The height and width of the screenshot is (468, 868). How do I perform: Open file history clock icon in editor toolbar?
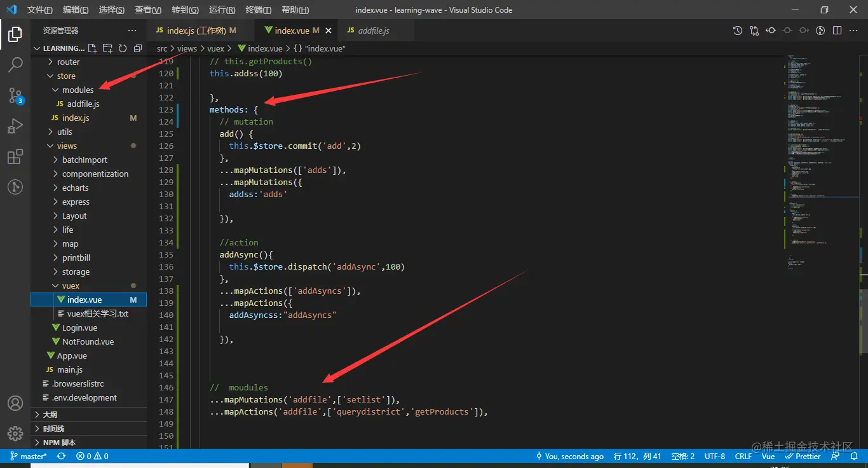click(x=738, y=31)
